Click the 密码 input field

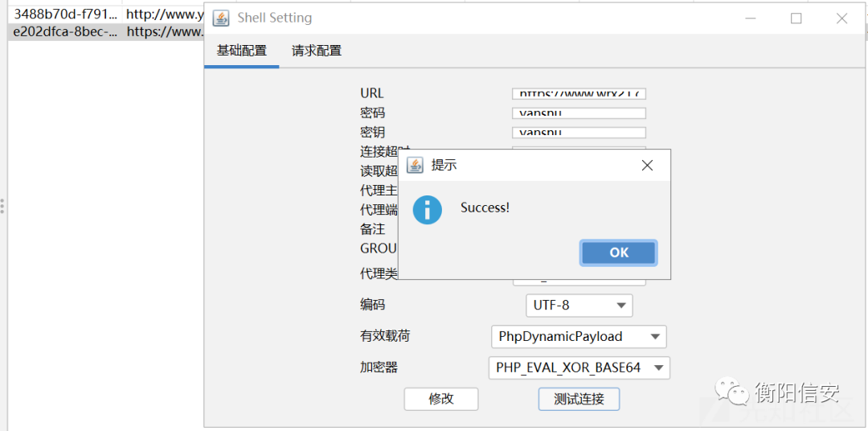(579, 113)
